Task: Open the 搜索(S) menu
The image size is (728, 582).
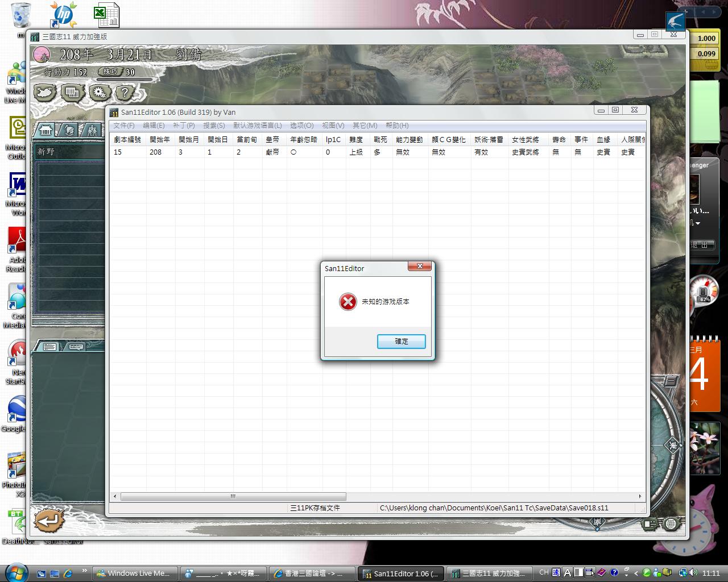Action: [214, 126]
